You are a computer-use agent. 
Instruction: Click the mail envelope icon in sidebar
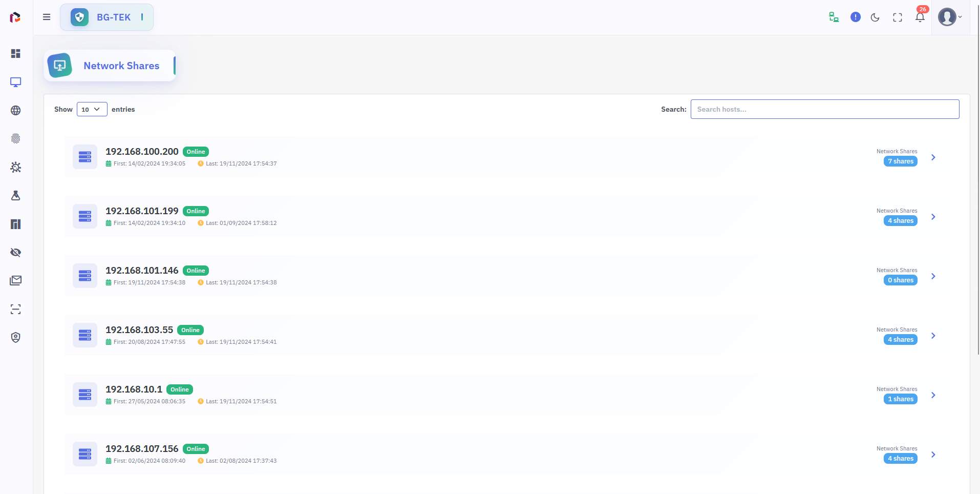tap(16, 280)
